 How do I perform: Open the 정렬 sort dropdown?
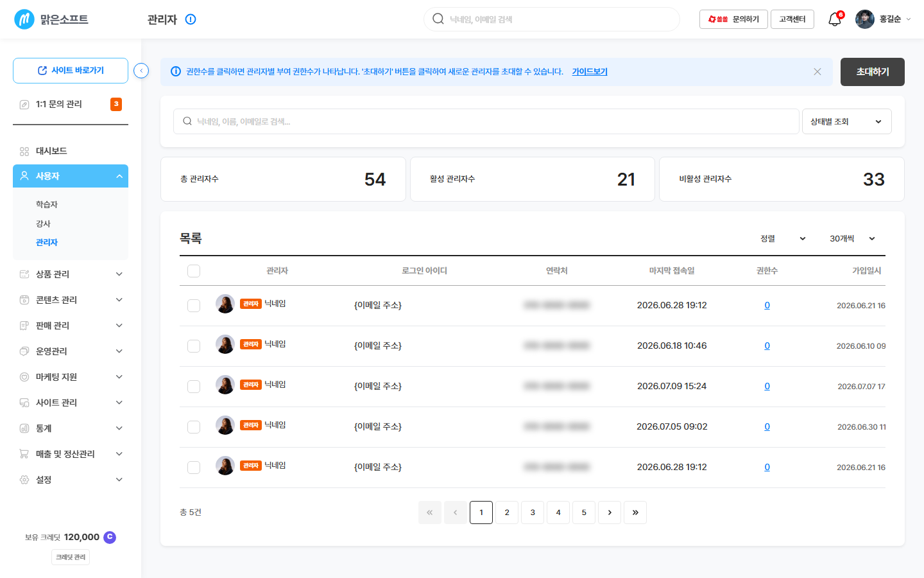783,239
